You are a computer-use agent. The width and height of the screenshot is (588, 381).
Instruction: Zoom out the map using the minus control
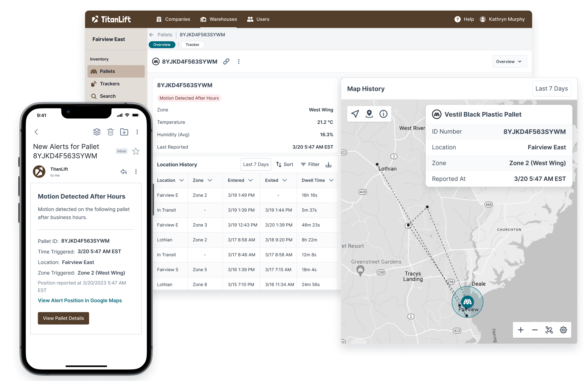(x=535, y=330)
